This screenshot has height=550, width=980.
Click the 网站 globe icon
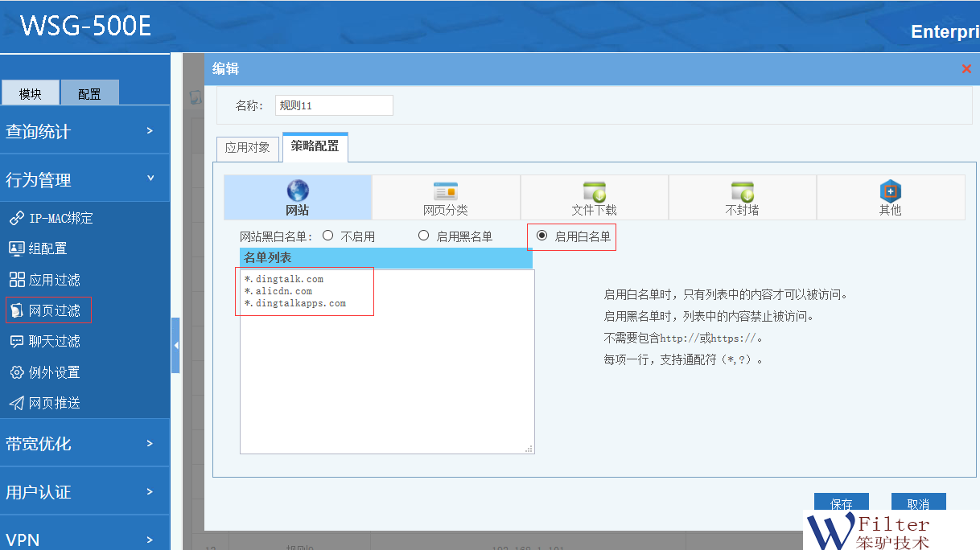pos(298,191)
